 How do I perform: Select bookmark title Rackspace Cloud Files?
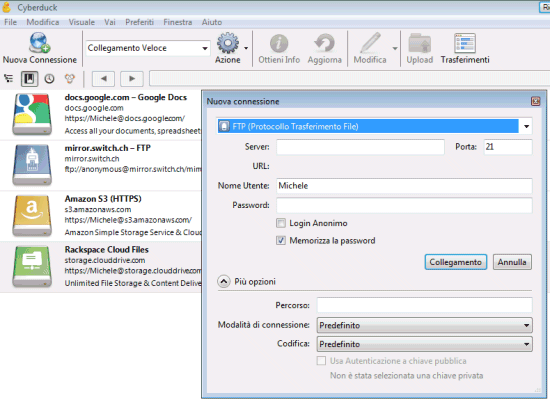[x=107, y=250]
